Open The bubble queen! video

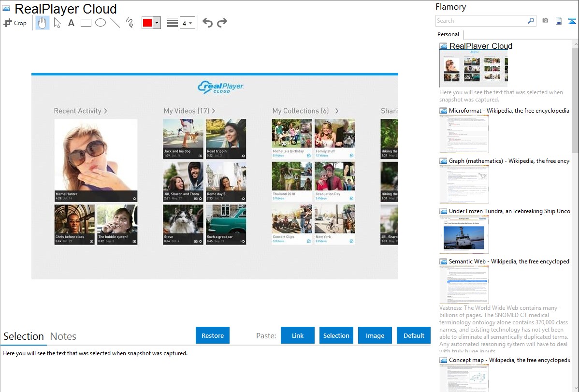tap(117, 224)
